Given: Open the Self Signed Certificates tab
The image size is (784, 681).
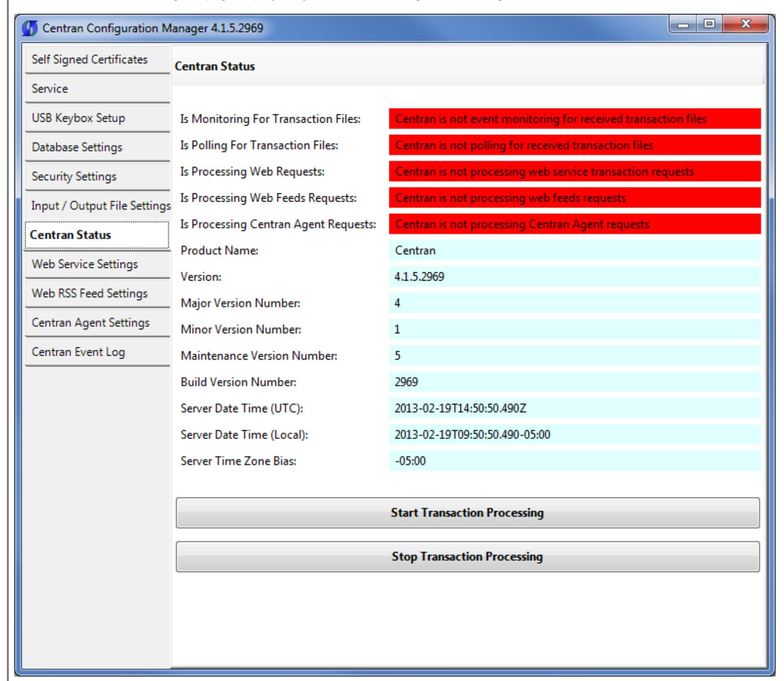Looking at the screenshot, I should (97, 59).
